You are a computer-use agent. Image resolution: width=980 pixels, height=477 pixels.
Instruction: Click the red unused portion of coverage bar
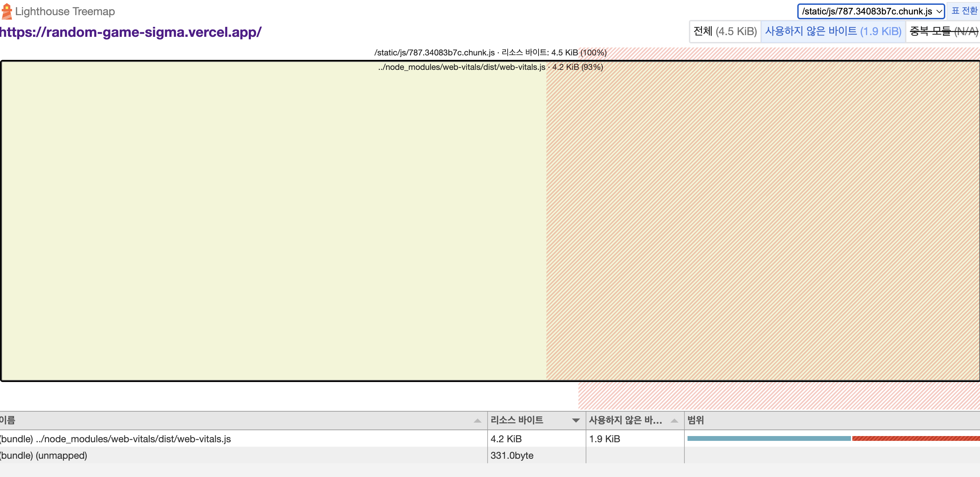(915, 438)
